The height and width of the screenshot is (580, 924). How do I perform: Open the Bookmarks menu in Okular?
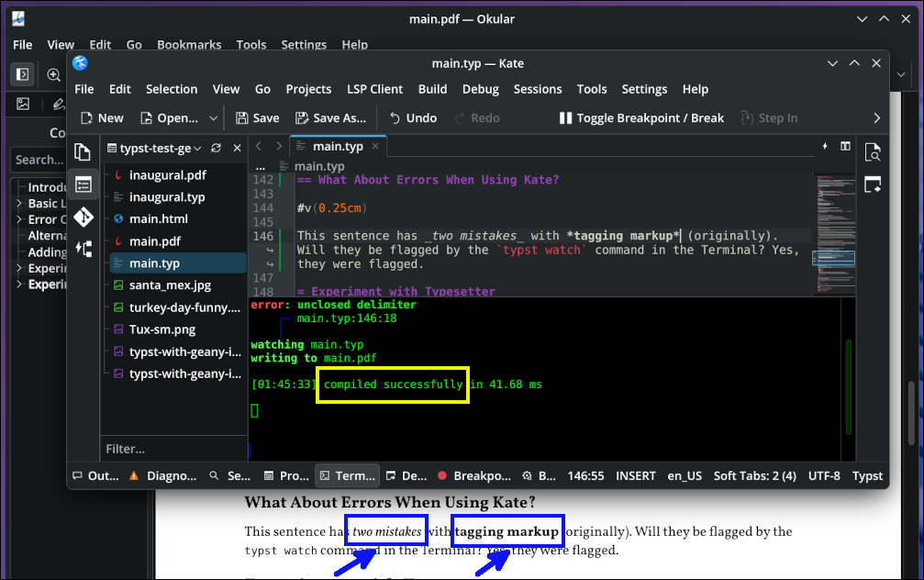189,45
